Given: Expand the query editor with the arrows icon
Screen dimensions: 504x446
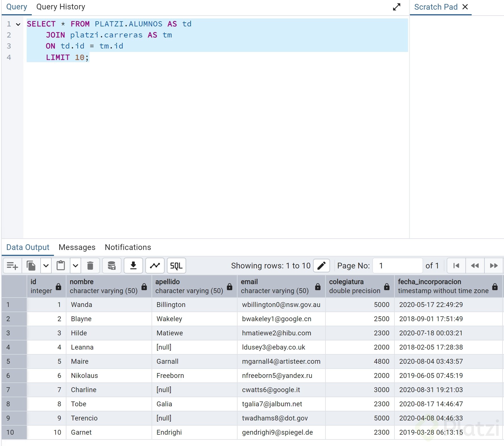Looking at the screenshot, I should click(x=396, y=7).
